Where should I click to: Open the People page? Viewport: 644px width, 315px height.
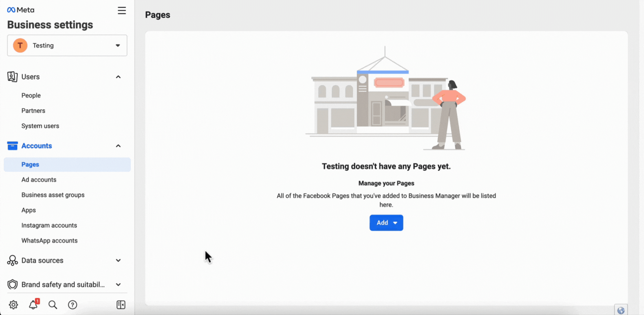[31, 95]
